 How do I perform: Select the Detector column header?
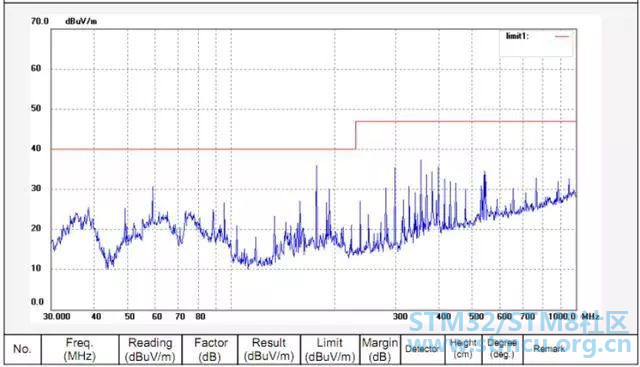pos(422,349)
